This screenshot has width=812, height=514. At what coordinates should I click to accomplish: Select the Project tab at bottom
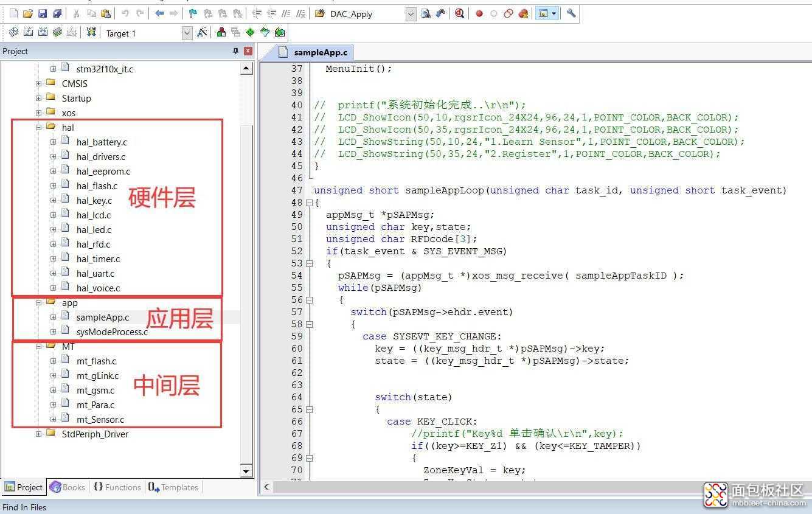(x=24, y=487)
